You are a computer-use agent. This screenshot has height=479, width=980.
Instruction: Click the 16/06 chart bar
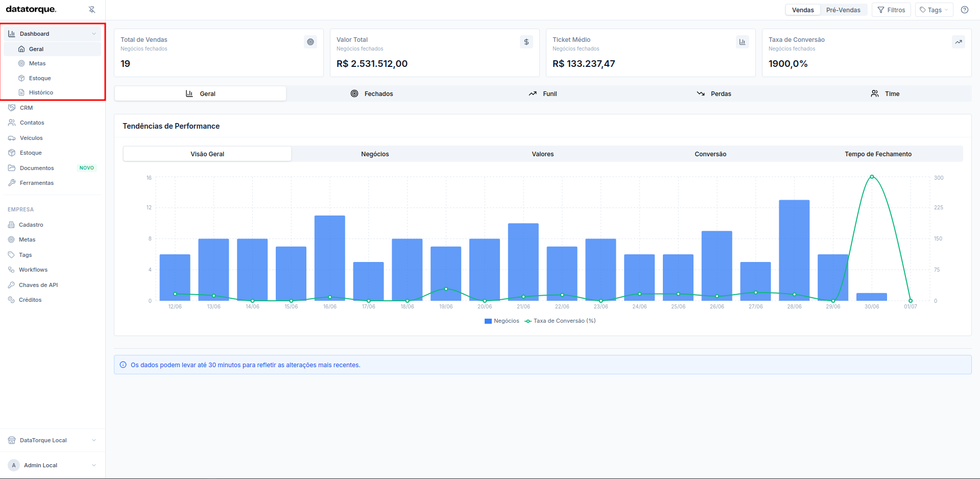[x=330, y=258]
